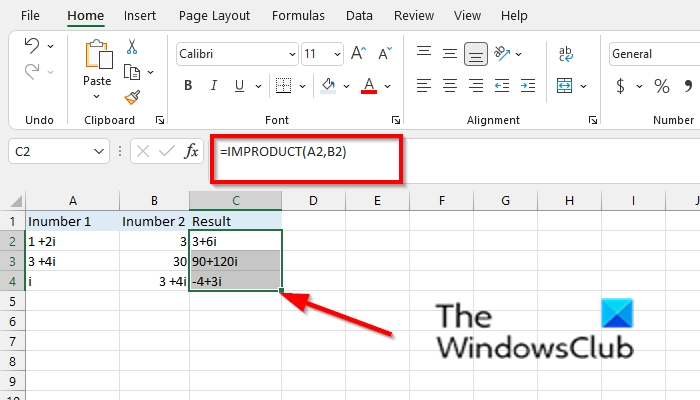700x400 pixels.
Task: Select row 5 header
Action: (12, 301)
